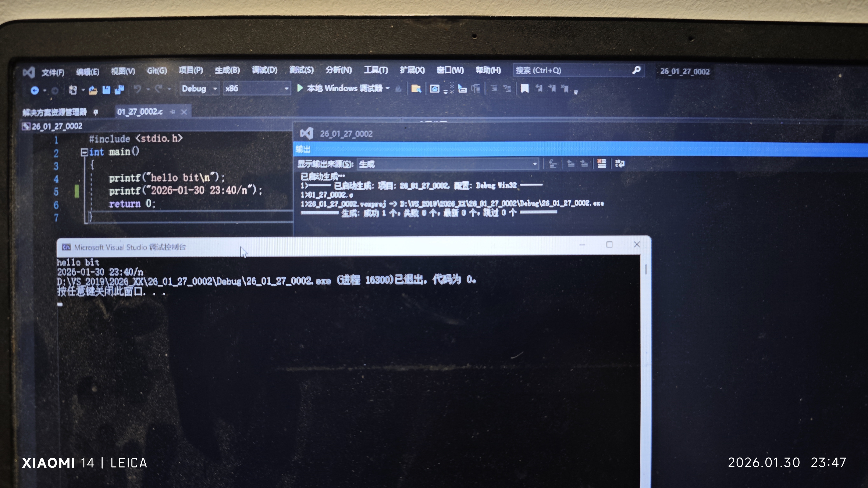This screenshot has height=488, width=868.
Task: Open the 生成(B) menu
Action: tap(227, 70)
